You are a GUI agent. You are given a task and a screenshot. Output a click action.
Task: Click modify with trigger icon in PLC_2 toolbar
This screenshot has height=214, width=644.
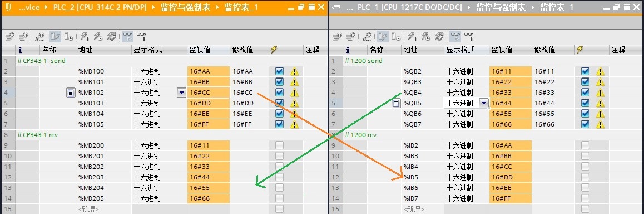98,37
